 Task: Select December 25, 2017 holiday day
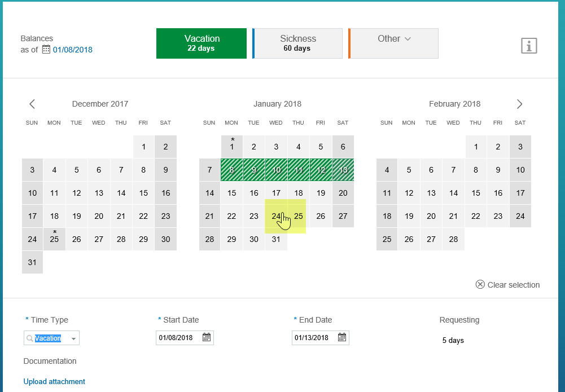[54, 239]
